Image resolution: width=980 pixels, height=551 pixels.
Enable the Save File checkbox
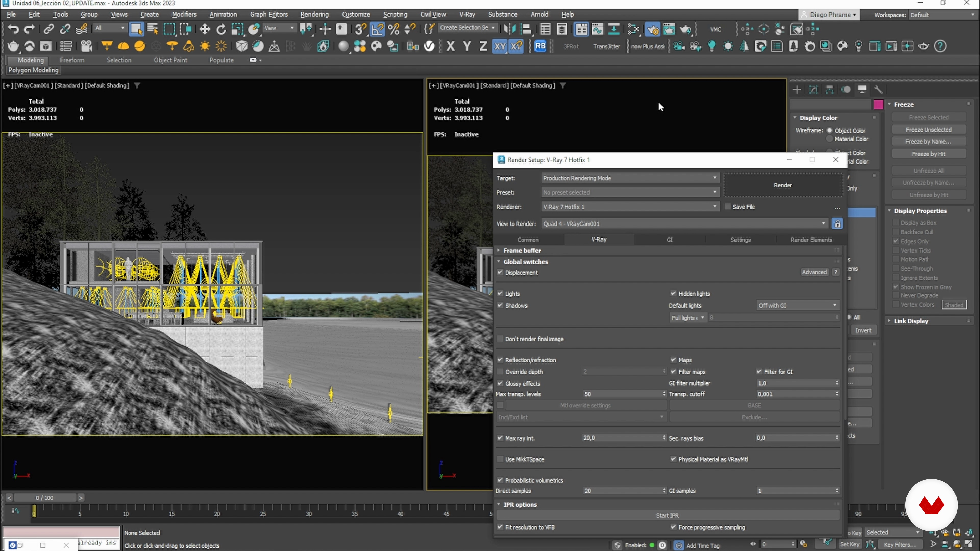728,206
